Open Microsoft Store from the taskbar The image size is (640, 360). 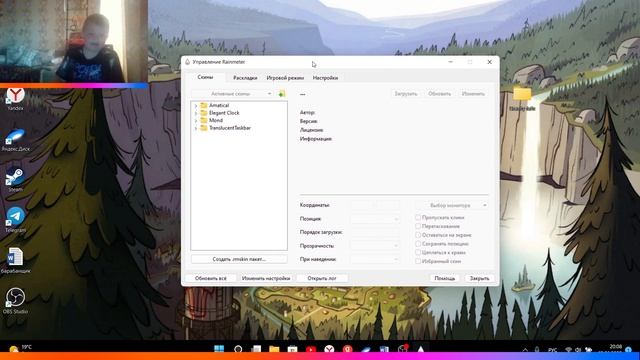(x=293, y=349)
